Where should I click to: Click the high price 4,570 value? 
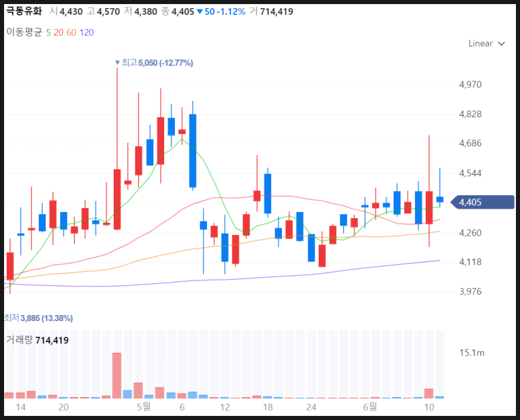(x=108, y=11)
